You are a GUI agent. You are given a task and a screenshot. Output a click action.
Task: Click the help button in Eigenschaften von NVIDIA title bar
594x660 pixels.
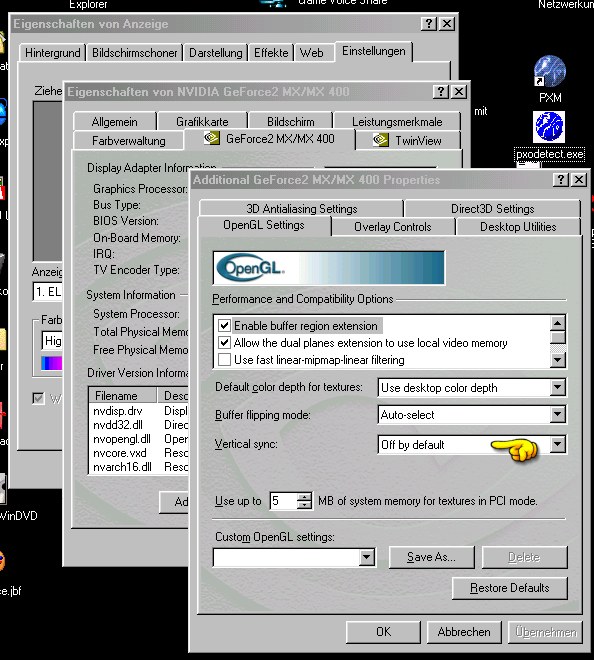[441, 92]
